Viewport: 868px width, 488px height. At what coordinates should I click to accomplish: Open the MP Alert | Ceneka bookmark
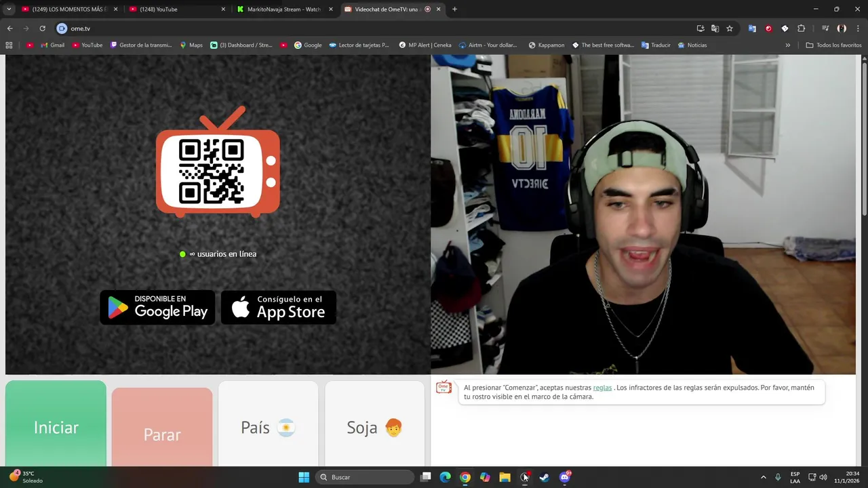tap(425, 45)
